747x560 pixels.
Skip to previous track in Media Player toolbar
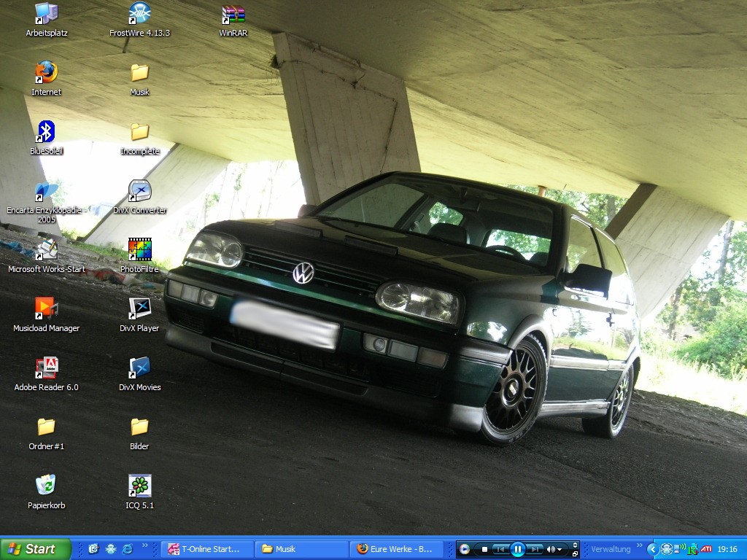click(500, 550)
